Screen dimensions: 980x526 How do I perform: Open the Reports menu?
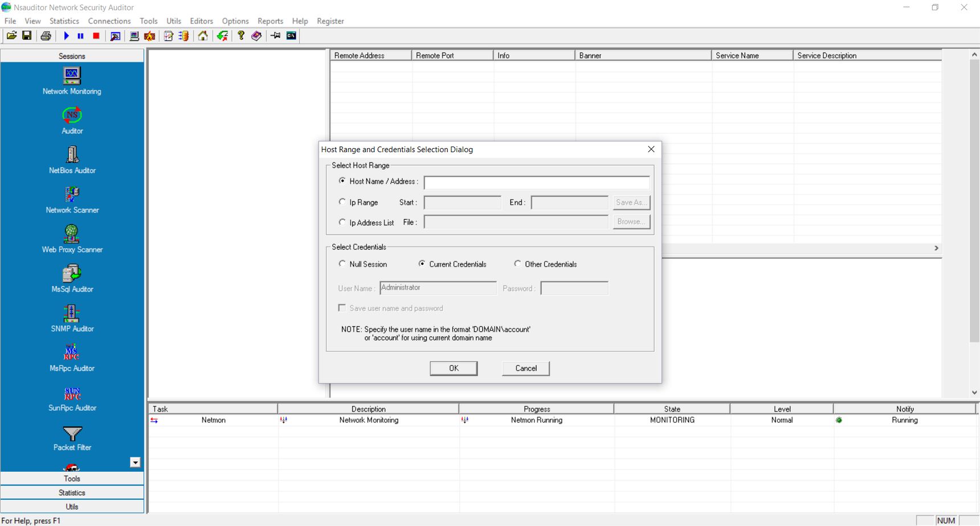pos(270,21)
